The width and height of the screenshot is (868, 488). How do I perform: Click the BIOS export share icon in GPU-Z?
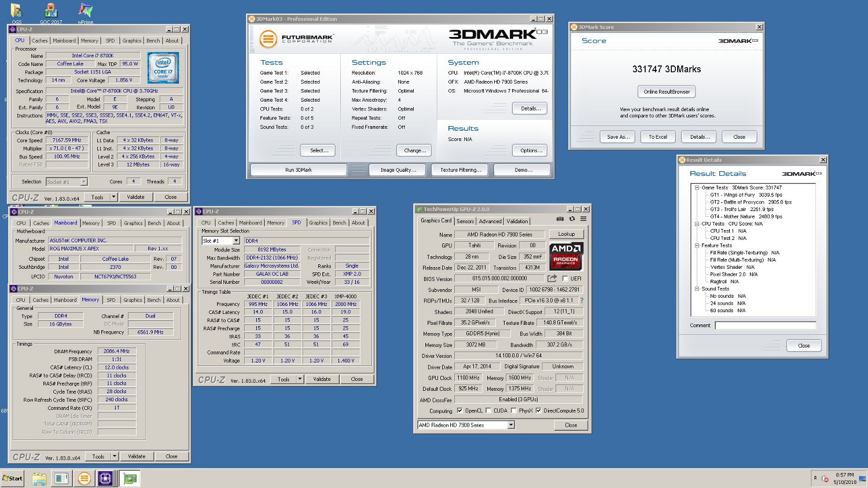click(x=552, y=279)
